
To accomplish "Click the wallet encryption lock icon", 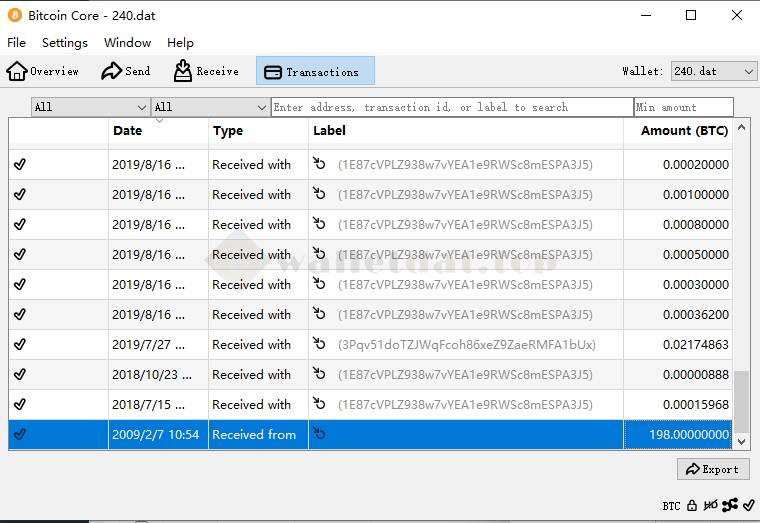I will (x=692, y=506).
